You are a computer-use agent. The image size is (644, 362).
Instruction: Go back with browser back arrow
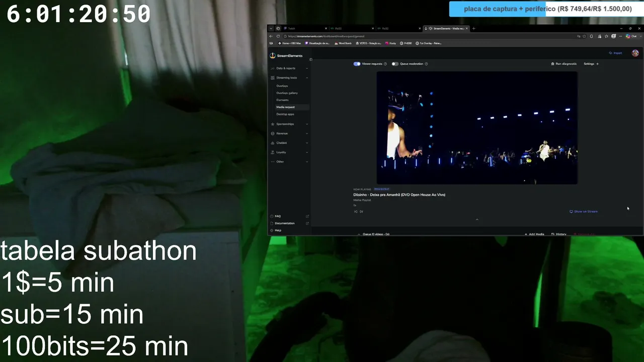point(271,36)
